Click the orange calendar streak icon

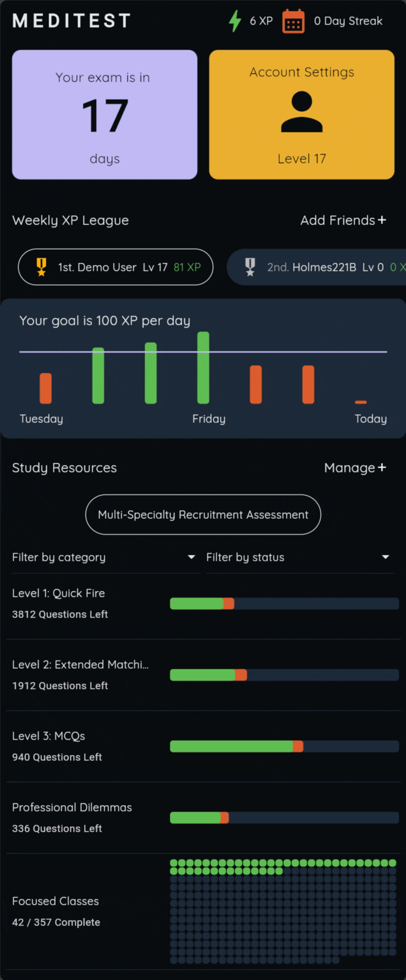pos(293,22)
